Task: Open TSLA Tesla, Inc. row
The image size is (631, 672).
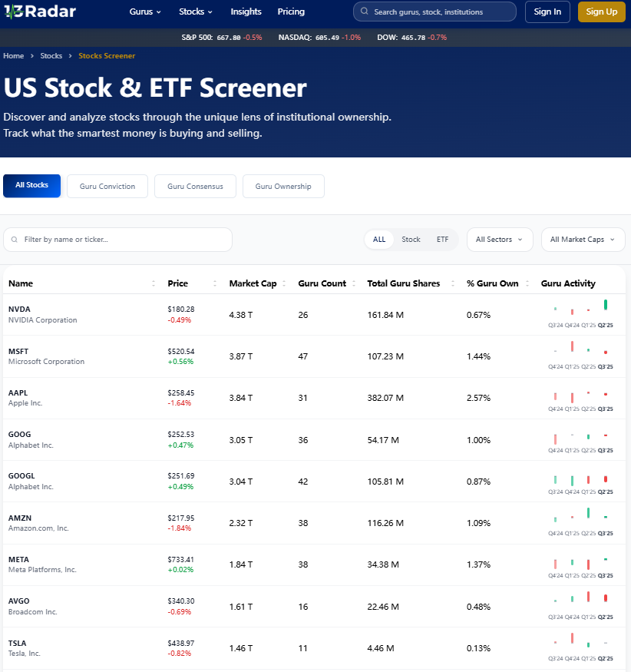Action: pos(314,648)
